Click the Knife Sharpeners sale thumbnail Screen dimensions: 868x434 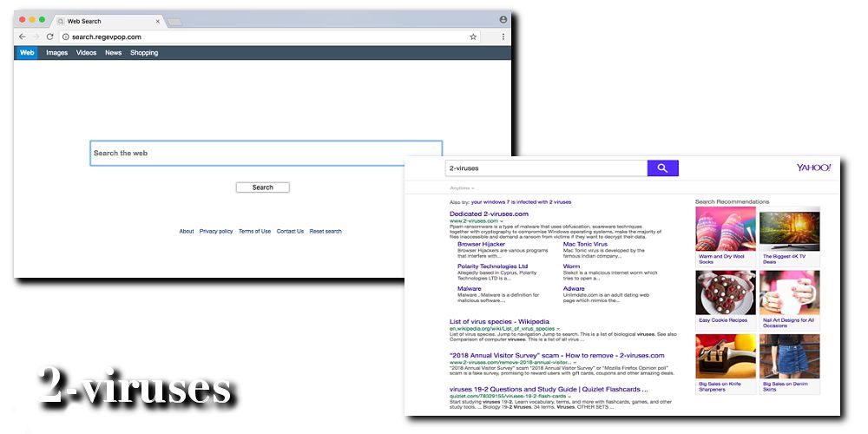(726, 357)
